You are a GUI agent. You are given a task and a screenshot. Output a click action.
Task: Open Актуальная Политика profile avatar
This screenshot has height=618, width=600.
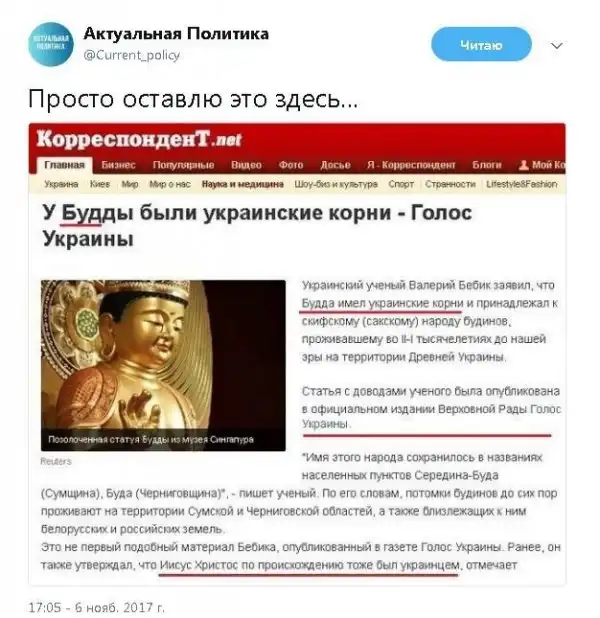click(51, 44)
